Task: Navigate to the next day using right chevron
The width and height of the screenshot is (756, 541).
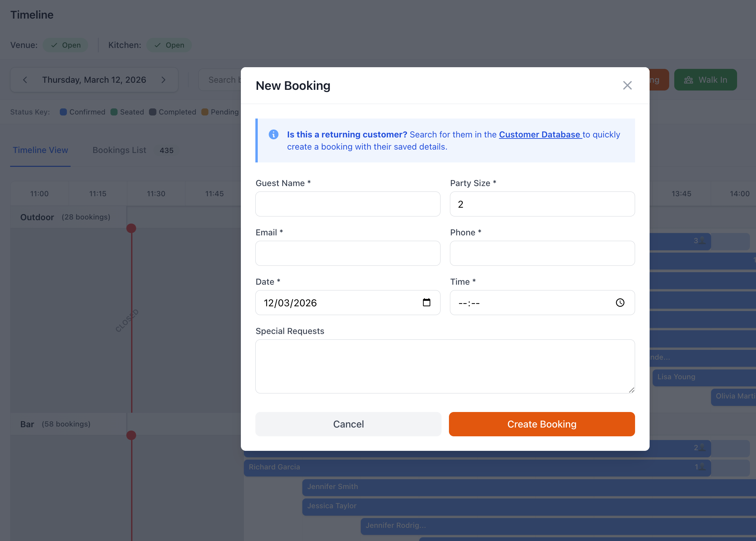Action: tap(163, 80)
